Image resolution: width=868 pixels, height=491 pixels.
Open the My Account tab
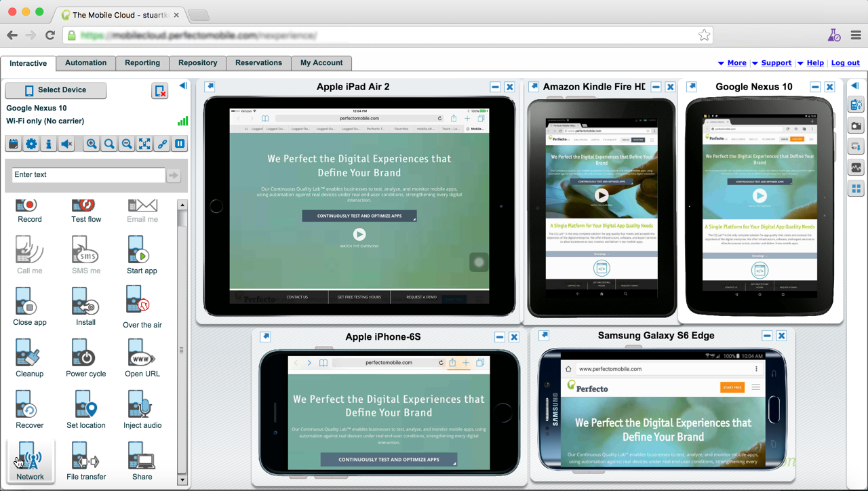pos(321,63)
